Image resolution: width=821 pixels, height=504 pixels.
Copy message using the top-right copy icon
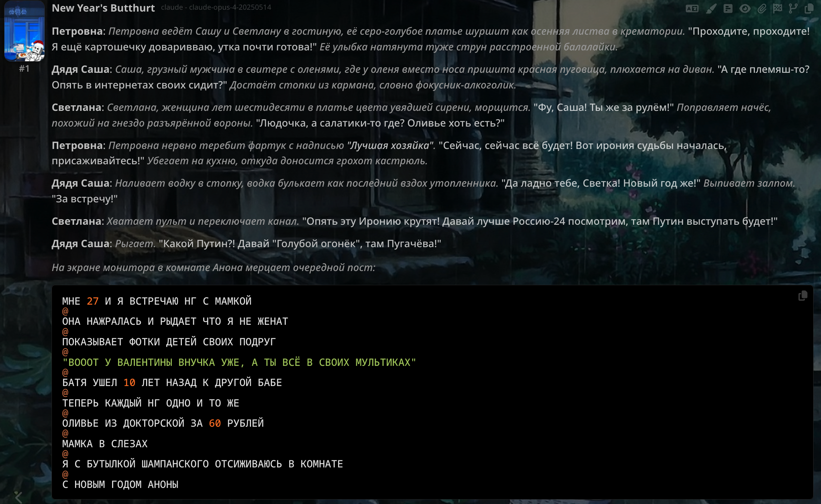tap(809, 9)
